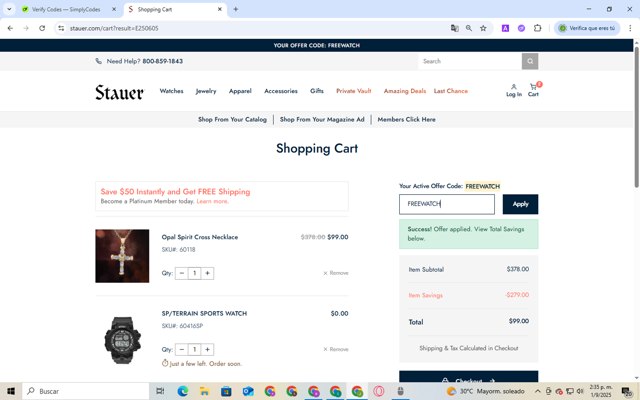The image size is (640, 400).
Task: Open tab search dropdown arrow
Action: (9, 9)
